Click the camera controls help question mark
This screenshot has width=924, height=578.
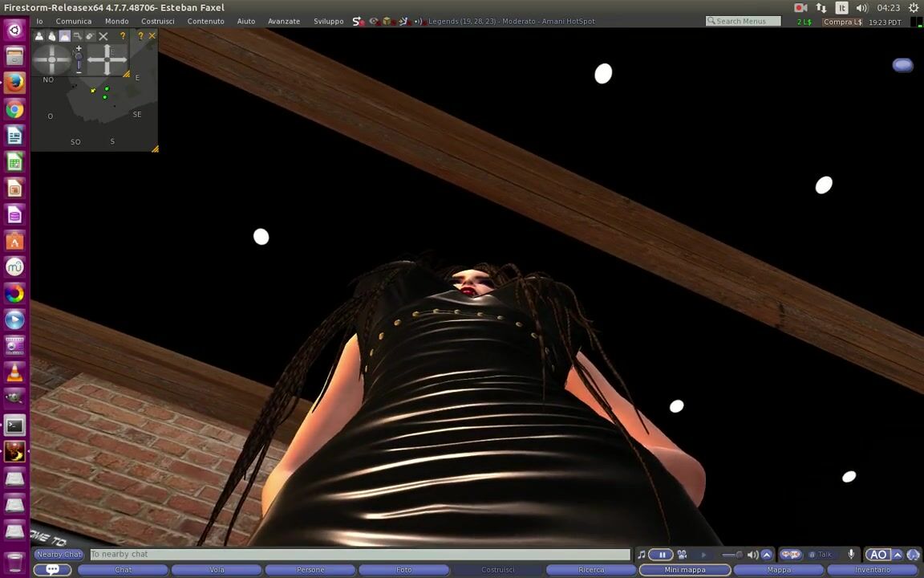click(x=123, y=36)
